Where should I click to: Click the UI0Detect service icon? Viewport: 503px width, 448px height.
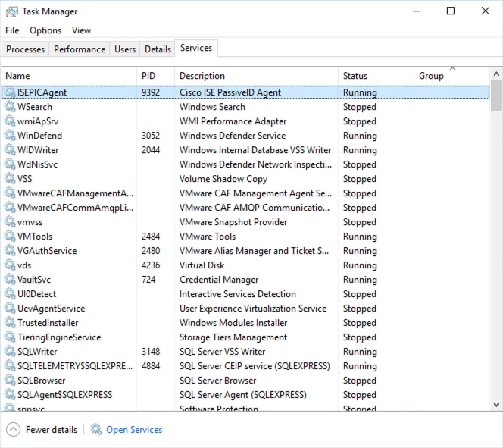[x=10, y=294]
